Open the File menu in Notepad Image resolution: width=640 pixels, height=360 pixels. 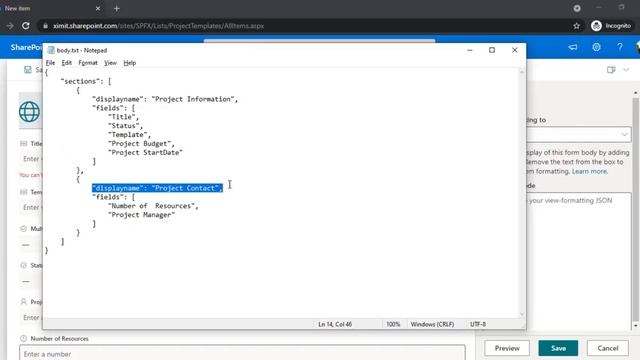click(x=50, y=63)
